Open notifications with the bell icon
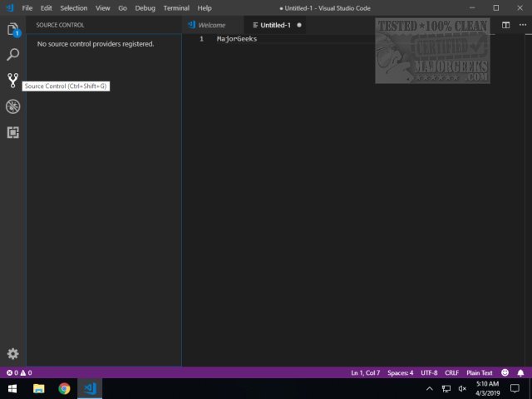Viewport: 532px width, 399px height. (520, 373)
